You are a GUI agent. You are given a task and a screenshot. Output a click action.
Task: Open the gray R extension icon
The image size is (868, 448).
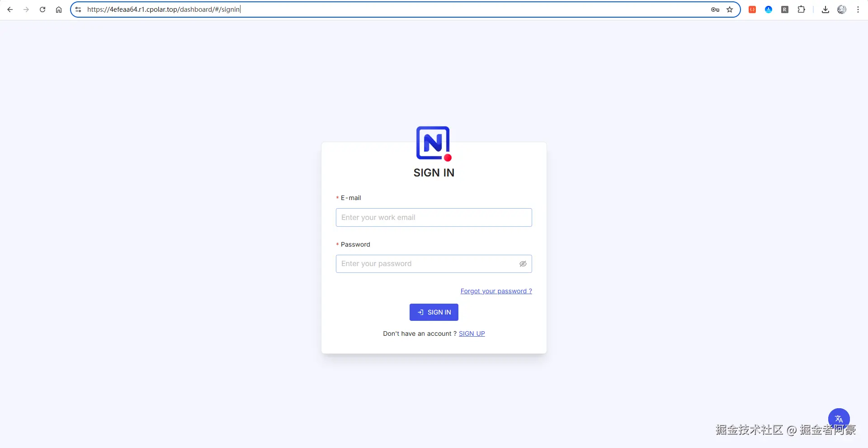click(785, 10)
